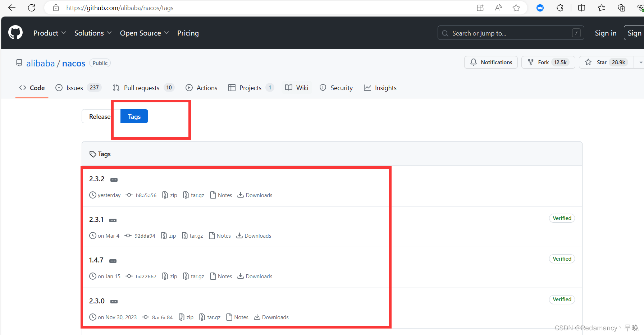644x335 pixels.
Task: Open Notes for tag 1.4.7
Action: 221,276
